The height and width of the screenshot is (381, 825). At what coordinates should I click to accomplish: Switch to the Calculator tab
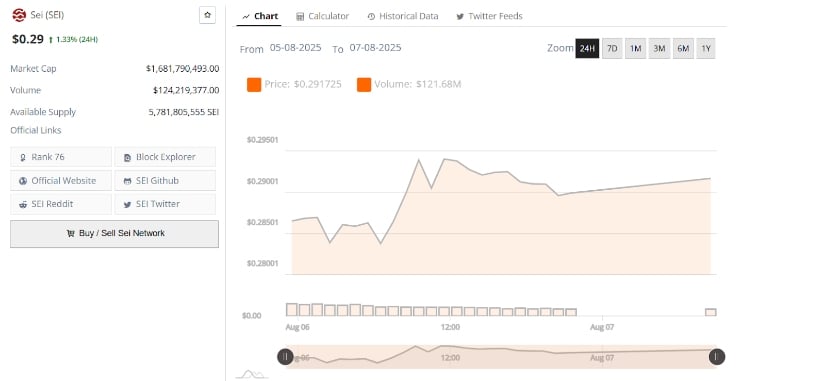pyautogui.click(x=323, y=16)
